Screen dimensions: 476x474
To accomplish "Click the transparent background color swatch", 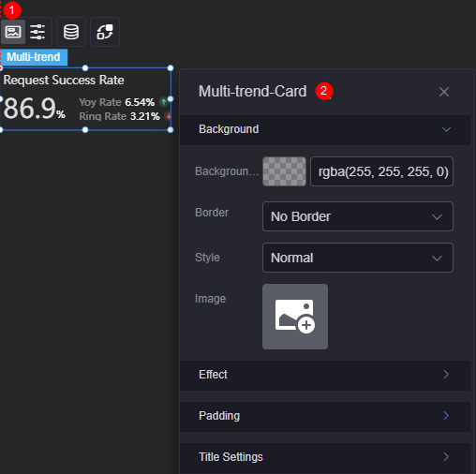I will point(284,171).
